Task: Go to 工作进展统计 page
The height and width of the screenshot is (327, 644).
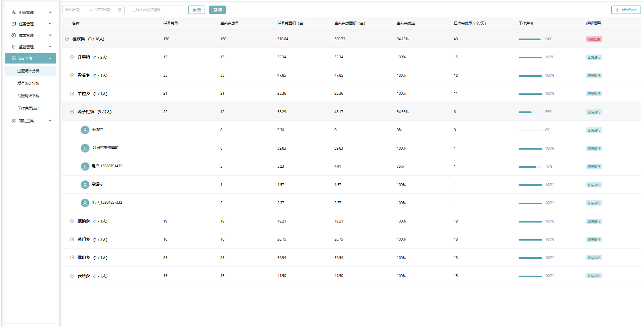Action: (x=28, y=108)
